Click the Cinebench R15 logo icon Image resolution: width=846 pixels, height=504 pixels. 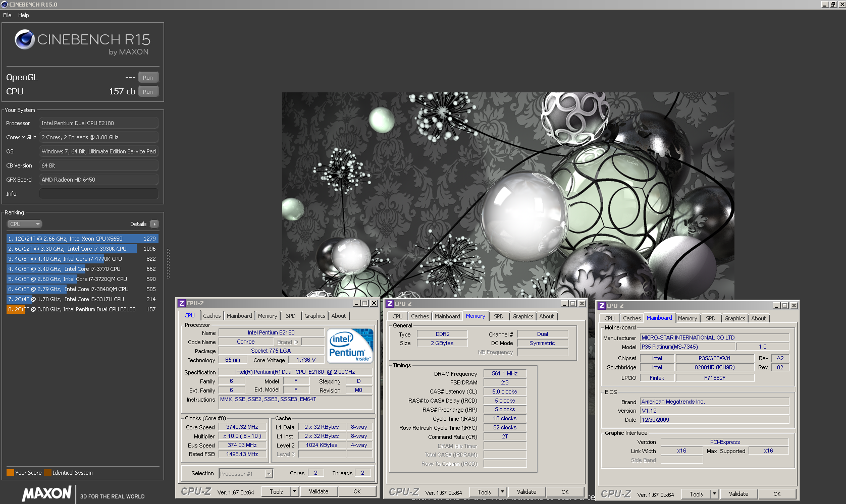24,39
